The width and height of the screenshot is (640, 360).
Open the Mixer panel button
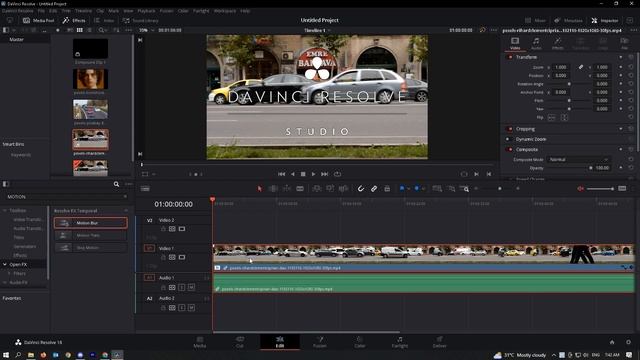[536, 20]
